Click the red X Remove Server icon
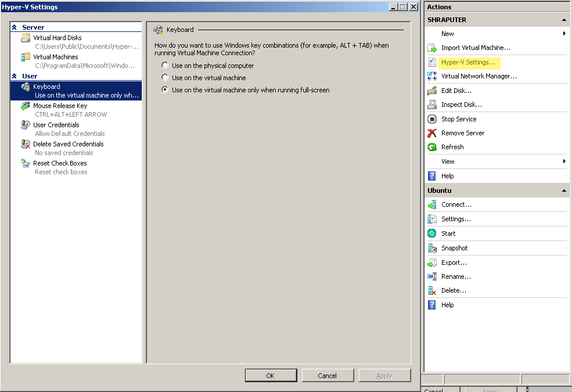 (432, 133)
